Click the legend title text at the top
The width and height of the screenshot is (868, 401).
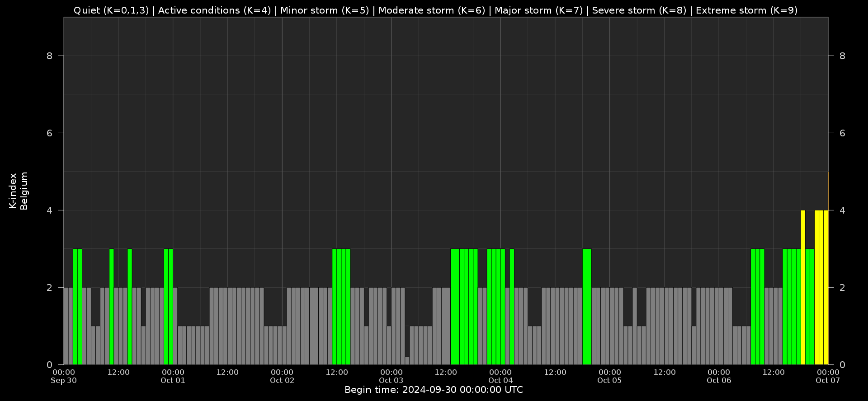tap(435, 10)
